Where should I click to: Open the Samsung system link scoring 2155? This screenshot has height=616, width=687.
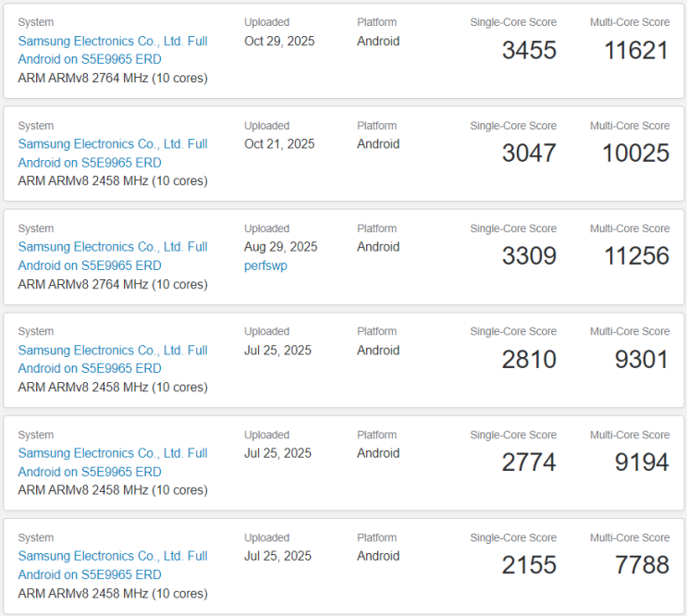tap(112, 556)
